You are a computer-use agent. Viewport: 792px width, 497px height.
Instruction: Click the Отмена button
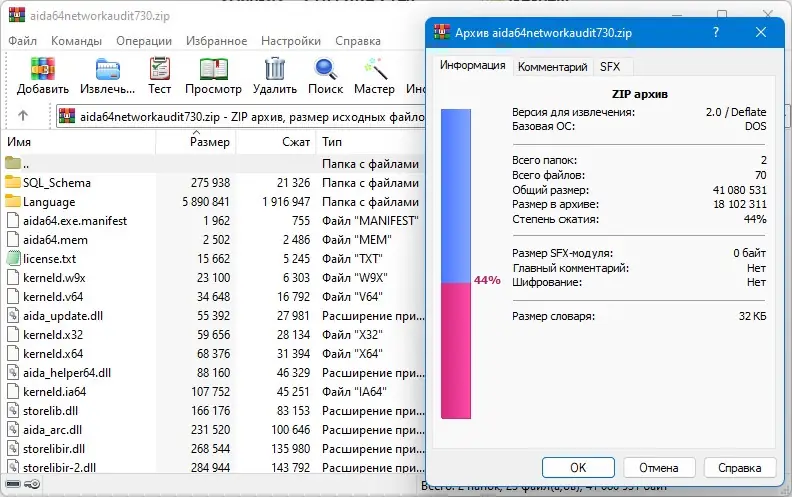click(659, 468)
